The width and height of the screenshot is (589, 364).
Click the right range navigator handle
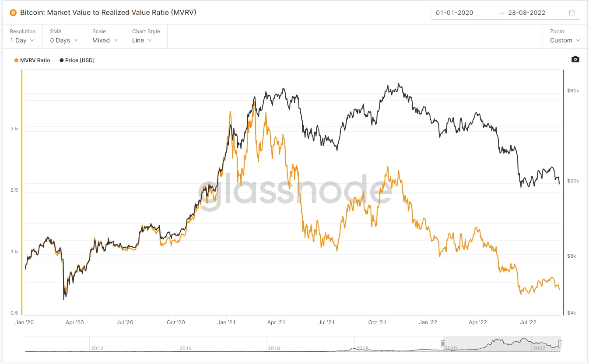point(560,344)
